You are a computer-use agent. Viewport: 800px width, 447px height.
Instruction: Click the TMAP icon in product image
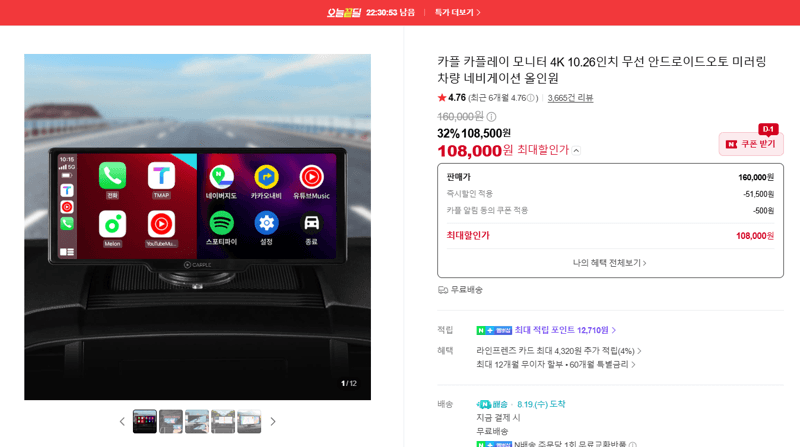pos(161,176)
